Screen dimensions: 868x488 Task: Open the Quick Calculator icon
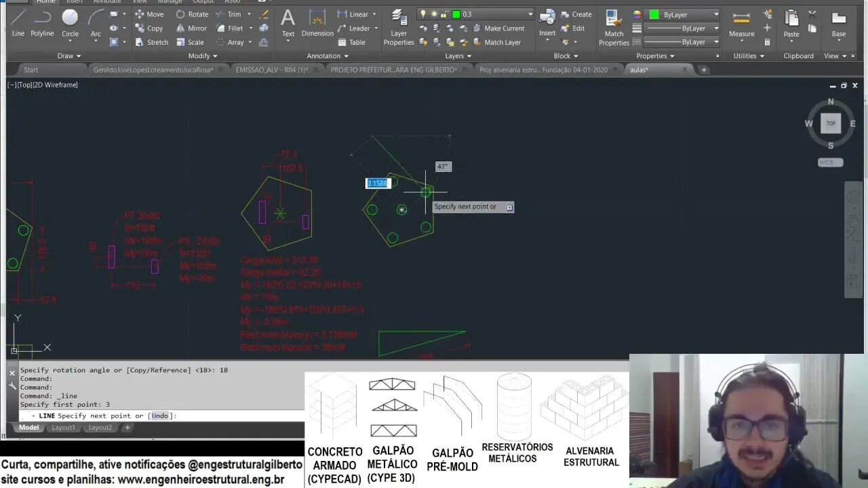767,42
